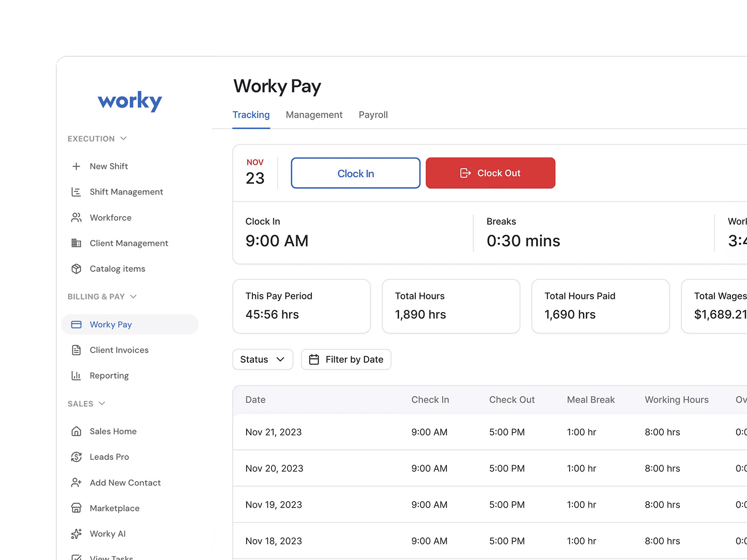This screenshot has width=747, height=560.
Task: Click the Total Hours Paid card
Action: pyautogui.click(x=601, y=306)
